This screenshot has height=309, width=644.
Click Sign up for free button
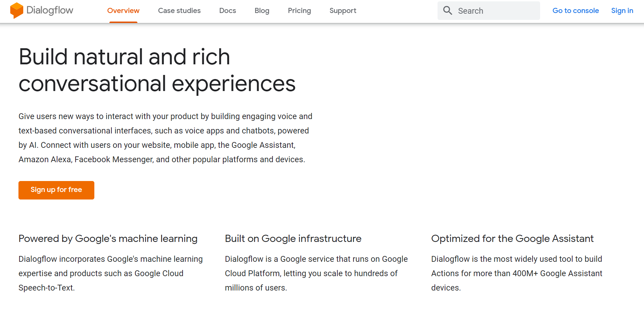[56, 190]
